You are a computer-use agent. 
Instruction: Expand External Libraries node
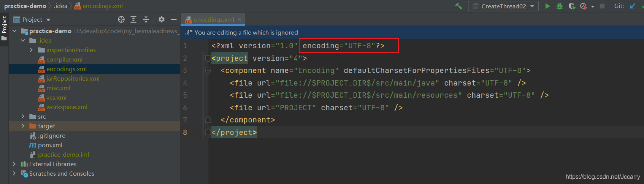point(14,164)
